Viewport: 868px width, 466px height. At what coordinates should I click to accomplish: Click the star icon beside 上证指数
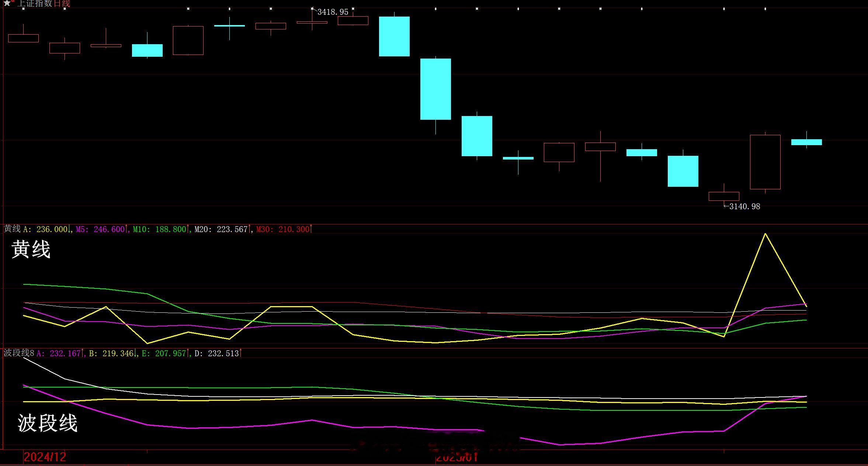coord(7,3)
